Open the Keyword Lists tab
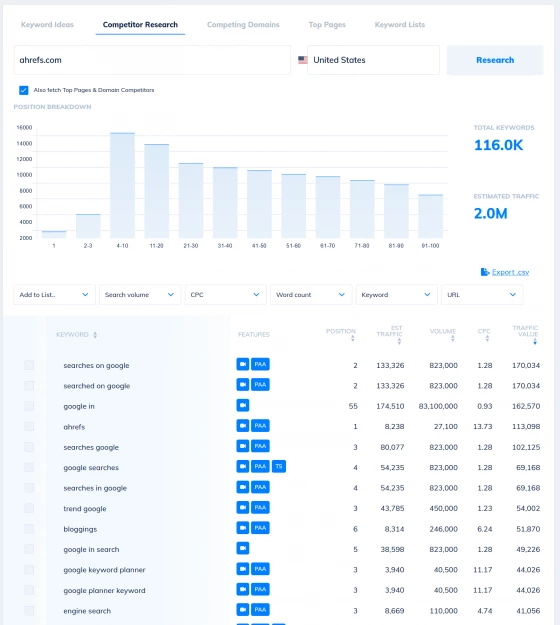560x625 pixels. click(x=400, y=25)
